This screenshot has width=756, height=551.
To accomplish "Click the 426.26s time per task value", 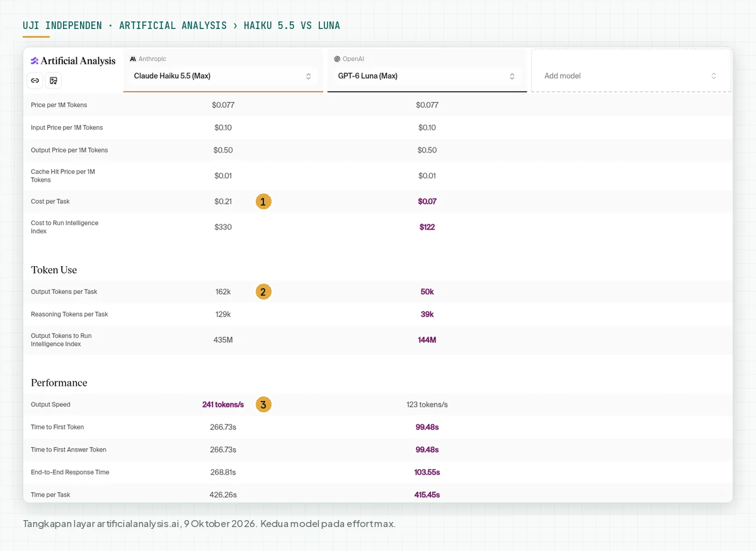I will pyautogui.click(x=223, y=495).
